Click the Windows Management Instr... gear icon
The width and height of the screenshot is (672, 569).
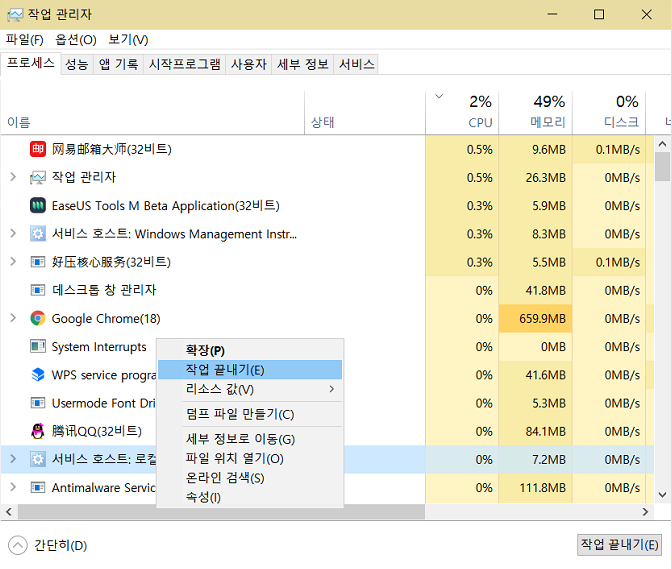point(38,234)
